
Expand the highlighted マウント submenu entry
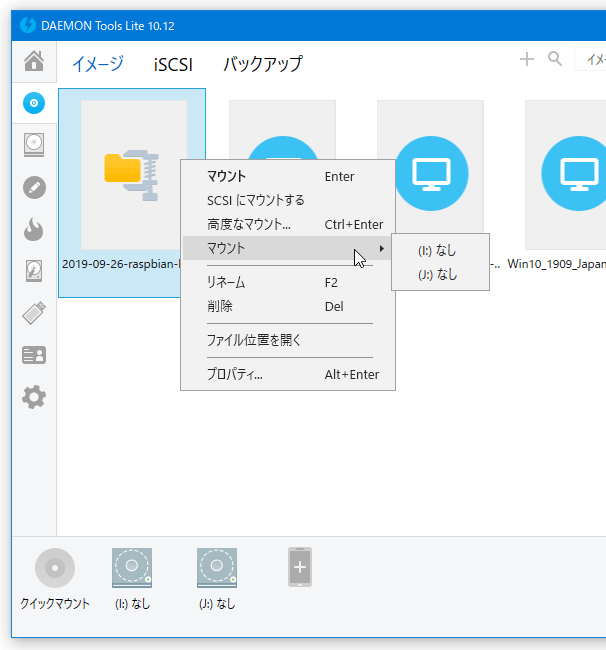point(288,248)
